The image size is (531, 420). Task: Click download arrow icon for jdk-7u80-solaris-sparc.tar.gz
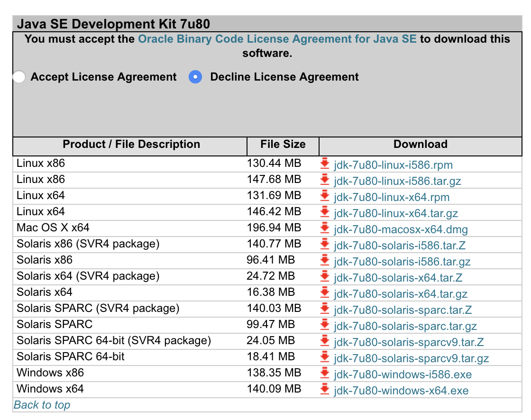coord(325,325)
